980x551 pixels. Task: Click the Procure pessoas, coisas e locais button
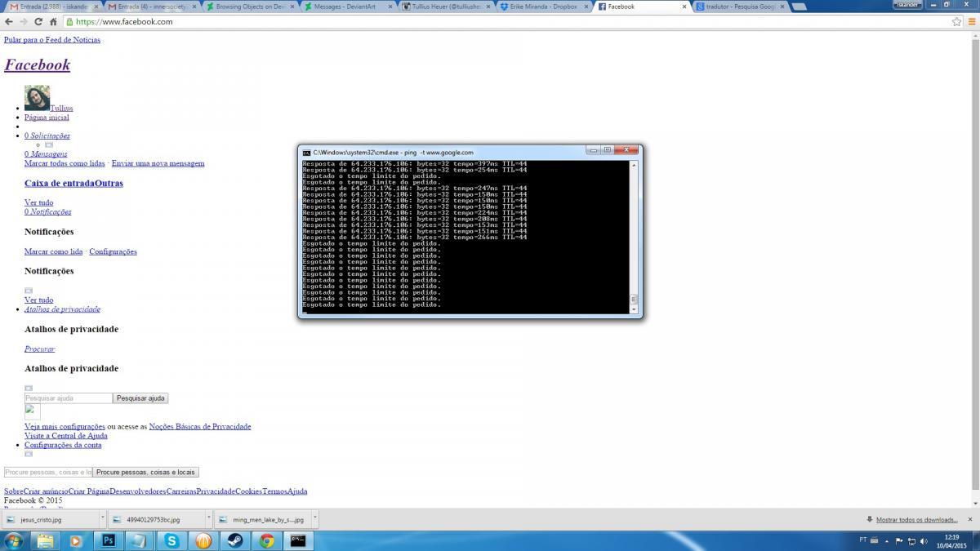point(145,473)
